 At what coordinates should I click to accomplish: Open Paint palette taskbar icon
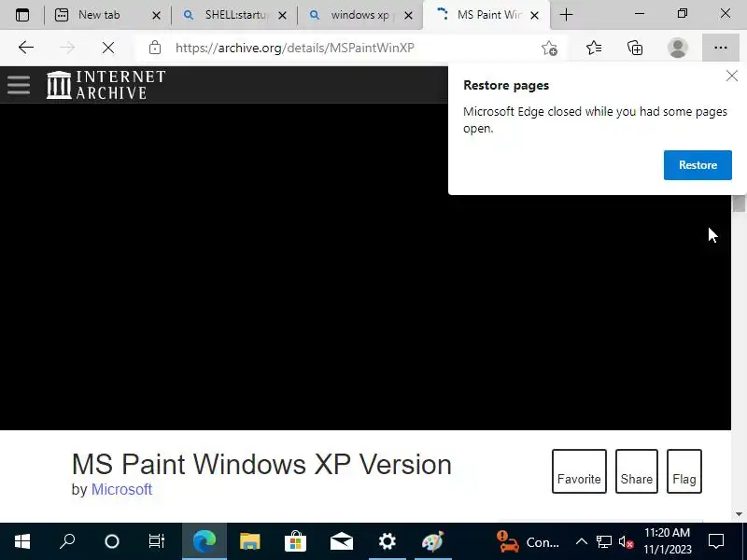(x=432, y=541)
